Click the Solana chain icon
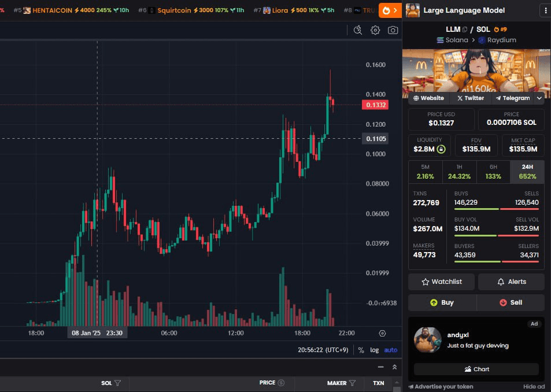Image resolution: width=551 pixels, height=392 pixels. pyautogui.click(x=440, y=40)
